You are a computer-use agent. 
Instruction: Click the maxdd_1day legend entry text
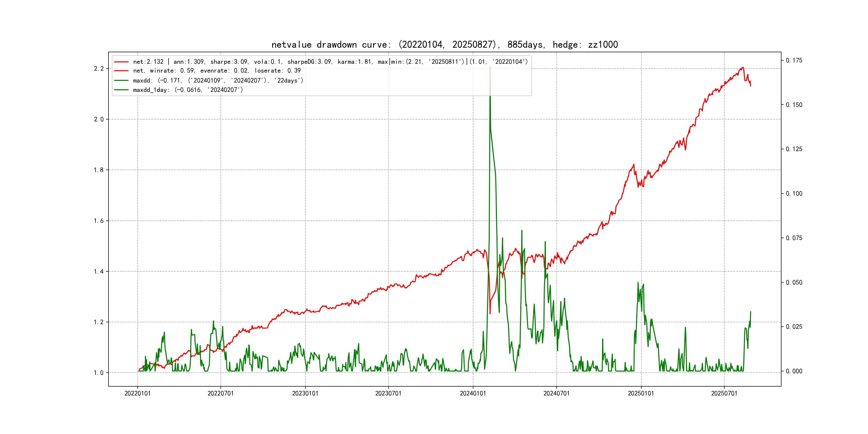188,90
